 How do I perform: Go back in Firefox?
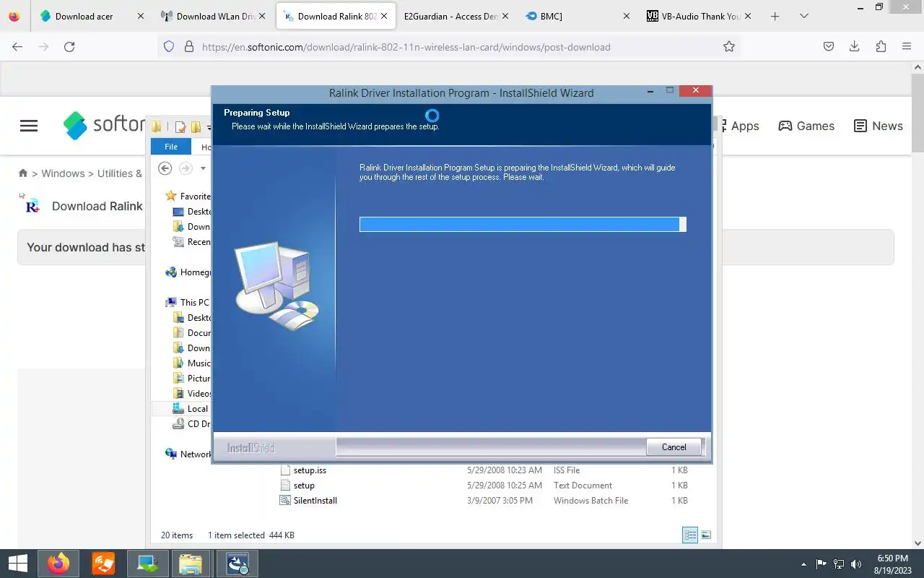point(17,47)
